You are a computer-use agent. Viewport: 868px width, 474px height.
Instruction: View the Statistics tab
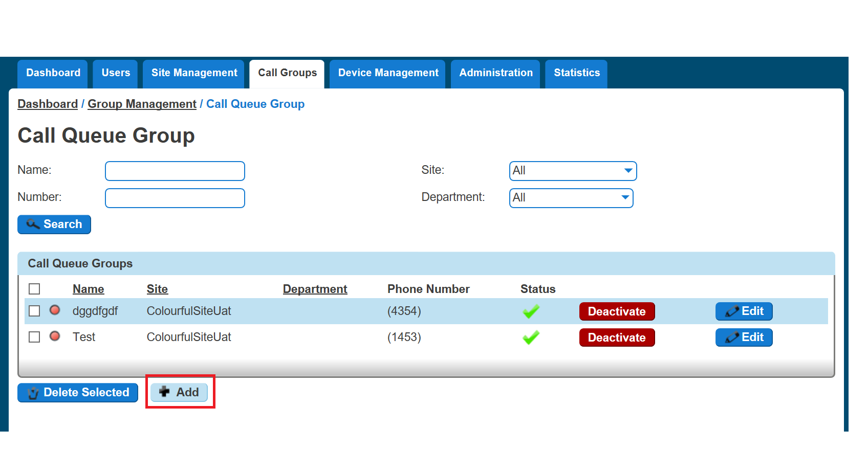[x=576, y=73]
